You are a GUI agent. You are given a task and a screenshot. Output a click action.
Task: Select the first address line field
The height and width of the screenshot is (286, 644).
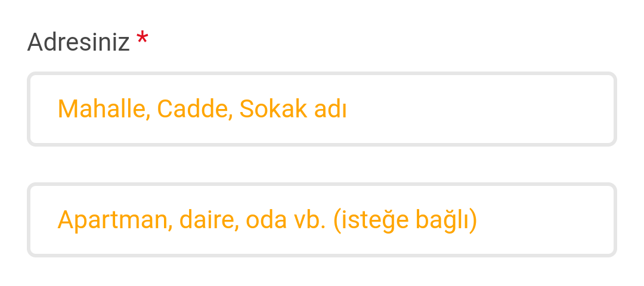(x=322, y=109)
